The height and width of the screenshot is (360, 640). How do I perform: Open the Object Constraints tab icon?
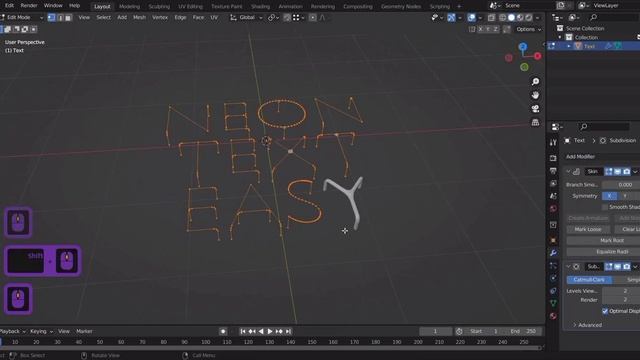553,291
